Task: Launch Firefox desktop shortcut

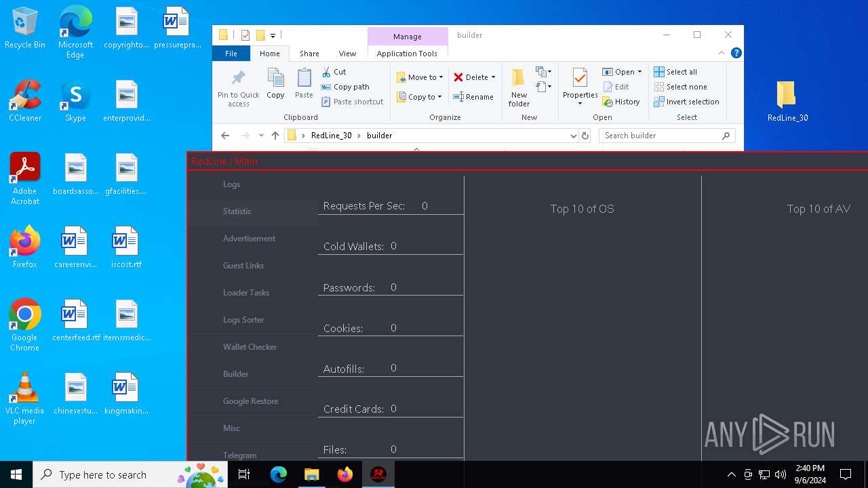Action: [24, 248]
